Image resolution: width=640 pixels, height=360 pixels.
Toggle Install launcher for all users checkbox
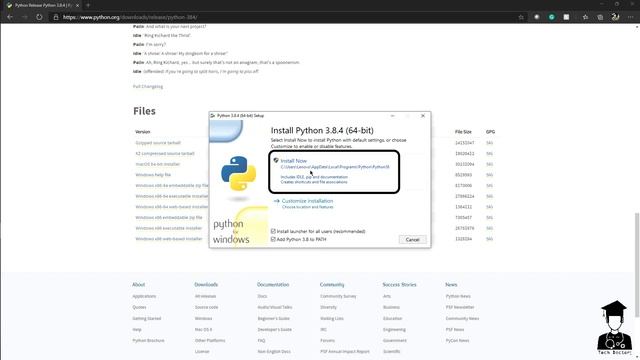coord(273,231)
